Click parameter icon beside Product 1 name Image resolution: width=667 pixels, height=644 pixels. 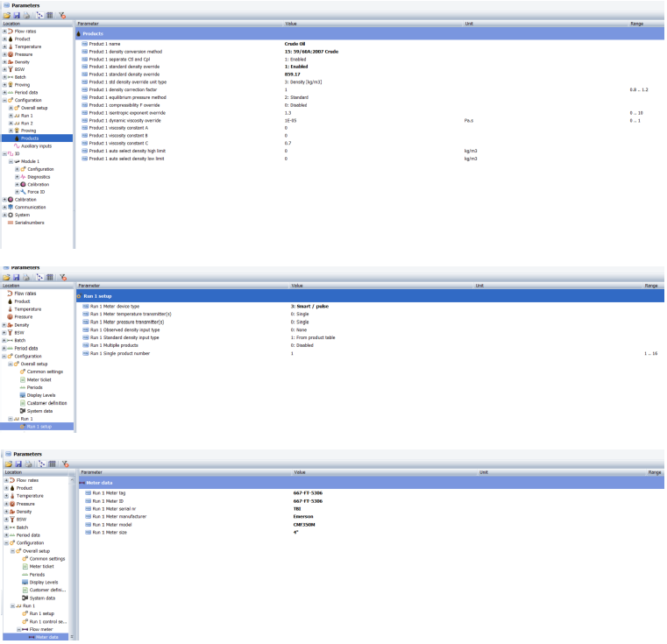(85, 44)
